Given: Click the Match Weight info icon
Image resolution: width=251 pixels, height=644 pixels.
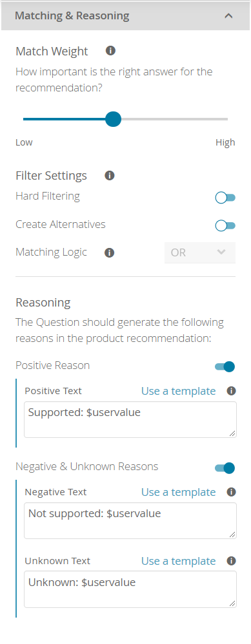Looking at the screenshot, I should pyautogui.click(x=110, y=51).
